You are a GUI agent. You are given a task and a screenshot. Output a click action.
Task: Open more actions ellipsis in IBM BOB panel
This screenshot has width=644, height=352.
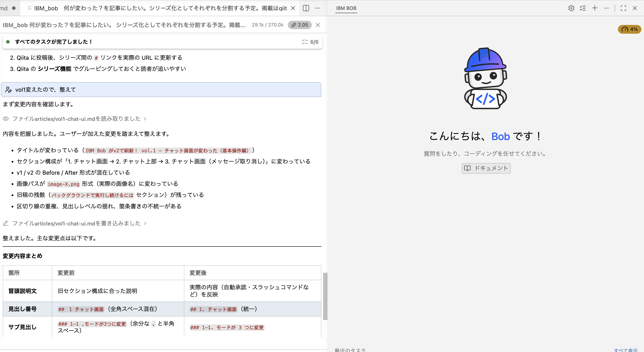pyautogui.click(x=606, y=8)
